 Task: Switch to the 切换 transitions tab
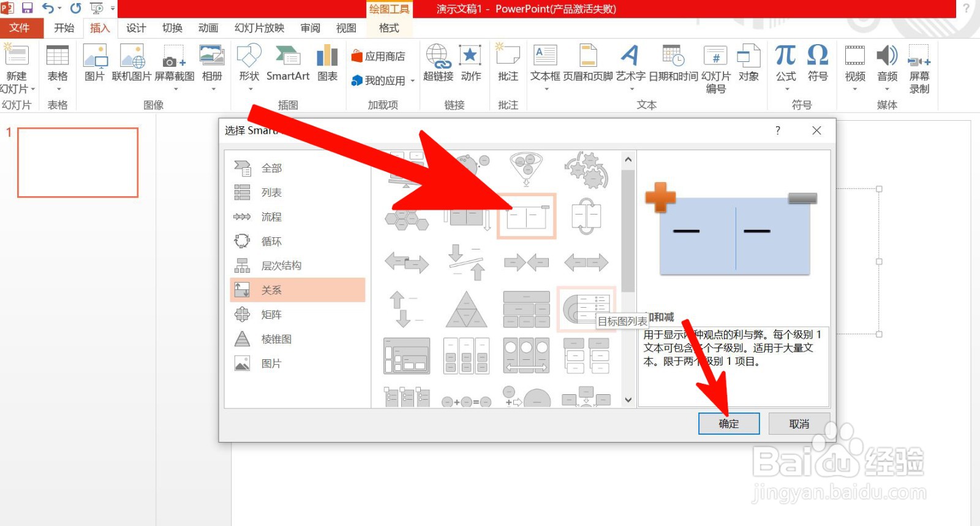coord(172,28)
